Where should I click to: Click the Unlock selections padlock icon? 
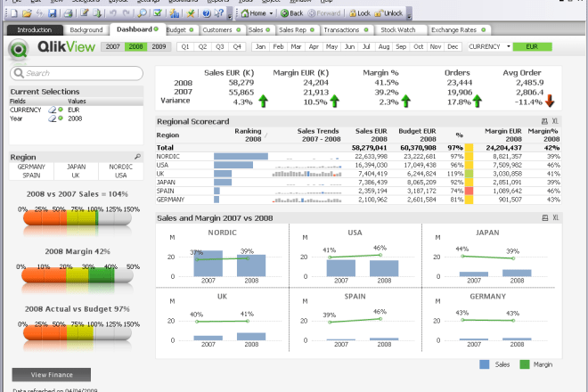(379, 13)
